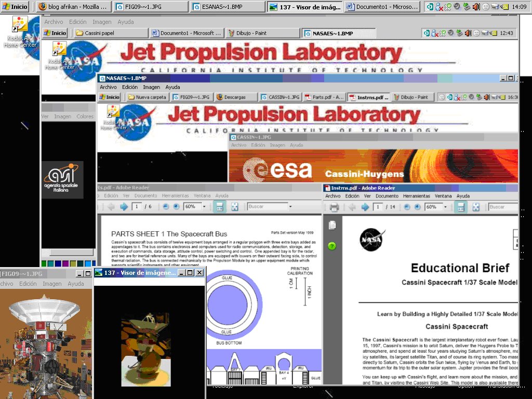
Task: Expand the 60% zoom dropdown in Parts sheet reader
Action: point(204,206)
